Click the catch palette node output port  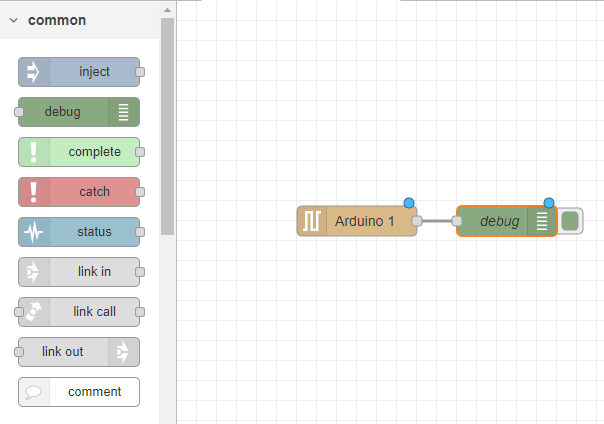(x=140, y=192)
